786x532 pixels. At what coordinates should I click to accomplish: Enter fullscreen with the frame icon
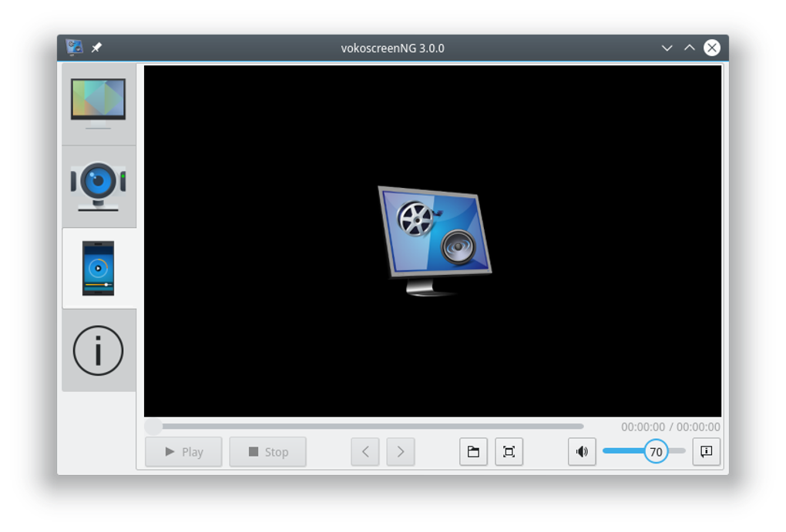click(509, 452)
